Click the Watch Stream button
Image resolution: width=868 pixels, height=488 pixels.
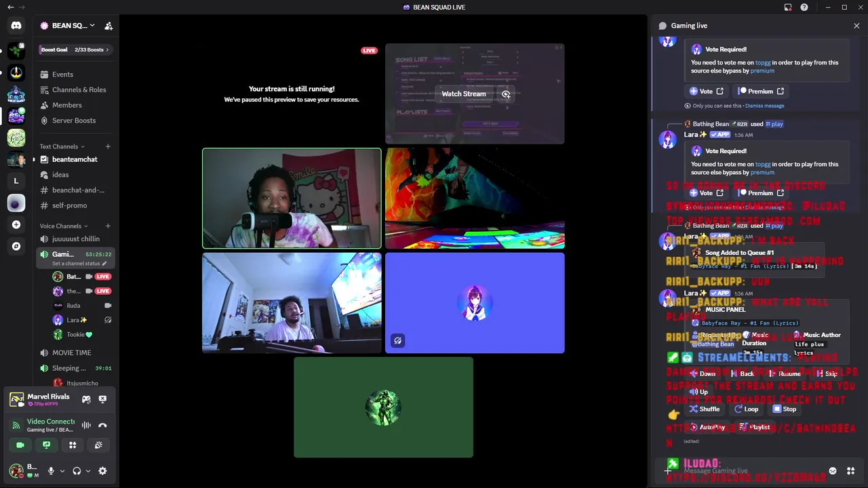point(464,94)
